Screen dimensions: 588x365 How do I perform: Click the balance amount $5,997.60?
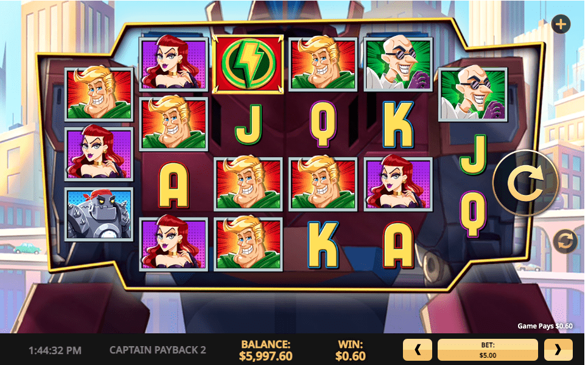265,356
